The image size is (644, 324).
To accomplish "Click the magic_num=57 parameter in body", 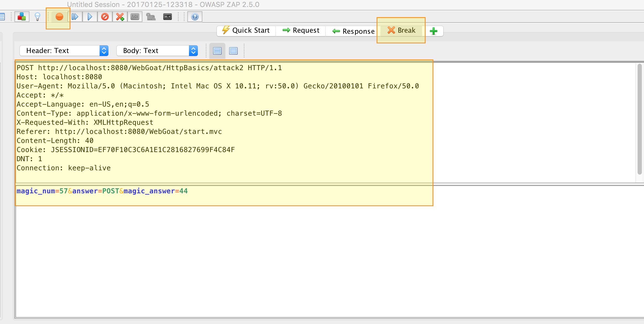I will click(42, 191).
